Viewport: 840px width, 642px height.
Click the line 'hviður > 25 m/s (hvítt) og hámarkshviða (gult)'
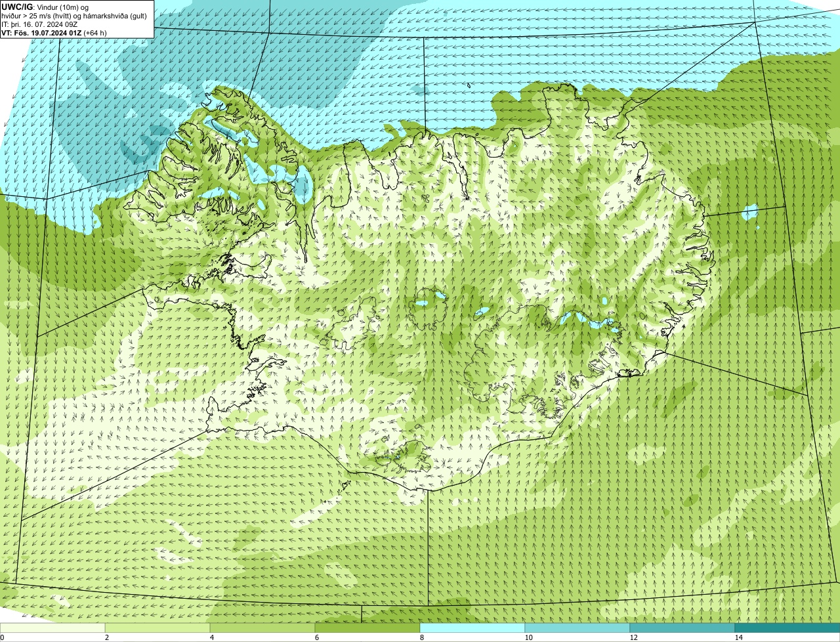pyautogui.click(x=74, y=15)
